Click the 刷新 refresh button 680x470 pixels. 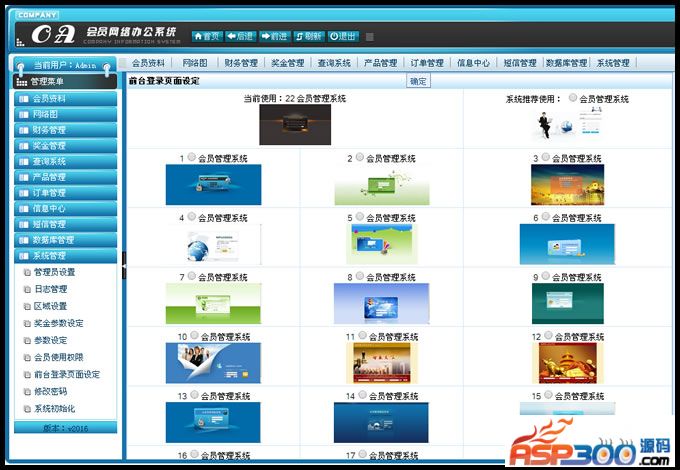coord(309,36)
